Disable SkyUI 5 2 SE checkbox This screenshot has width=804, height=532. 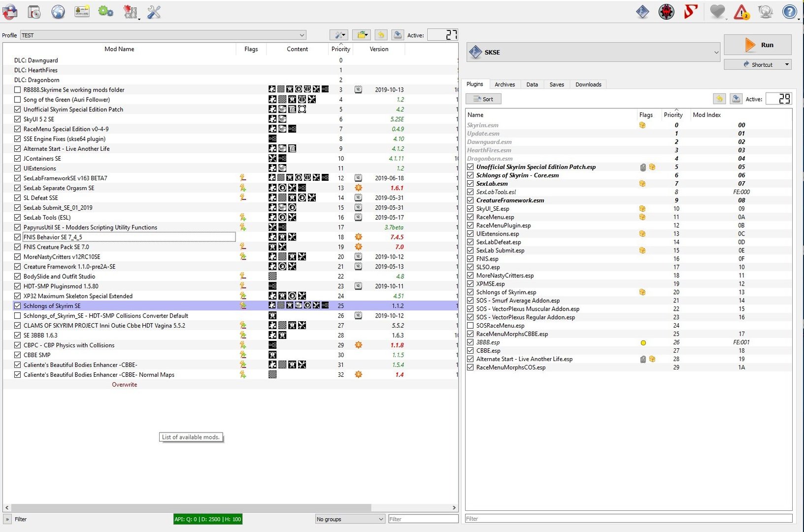tap(18, 119)
